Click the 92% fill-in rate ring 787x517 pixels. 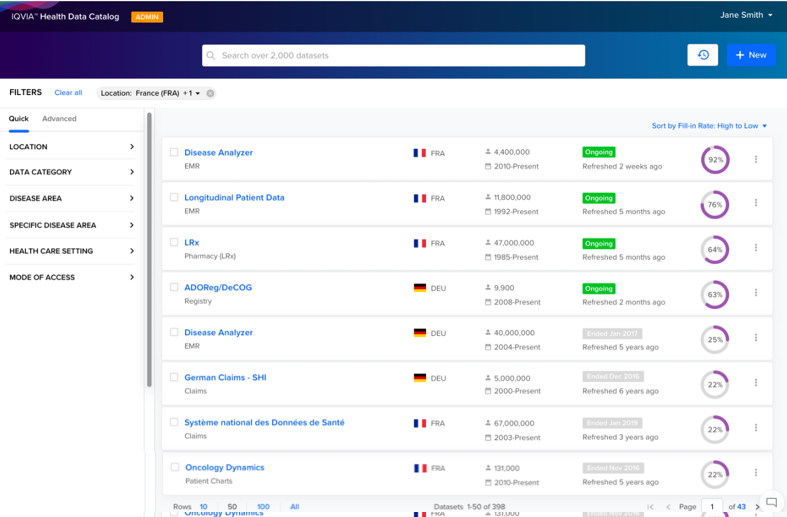tap(715, 160)
